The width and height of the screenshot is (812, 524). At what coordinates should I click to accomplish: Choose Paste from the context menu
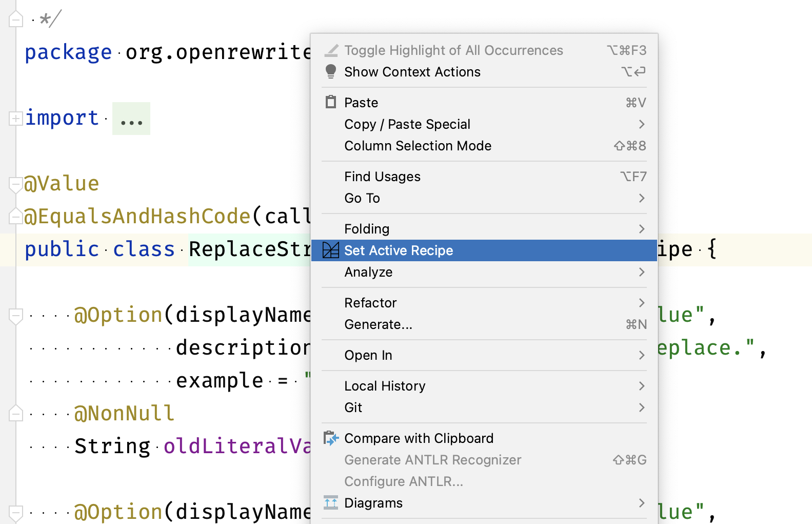(x=484, y=103)
